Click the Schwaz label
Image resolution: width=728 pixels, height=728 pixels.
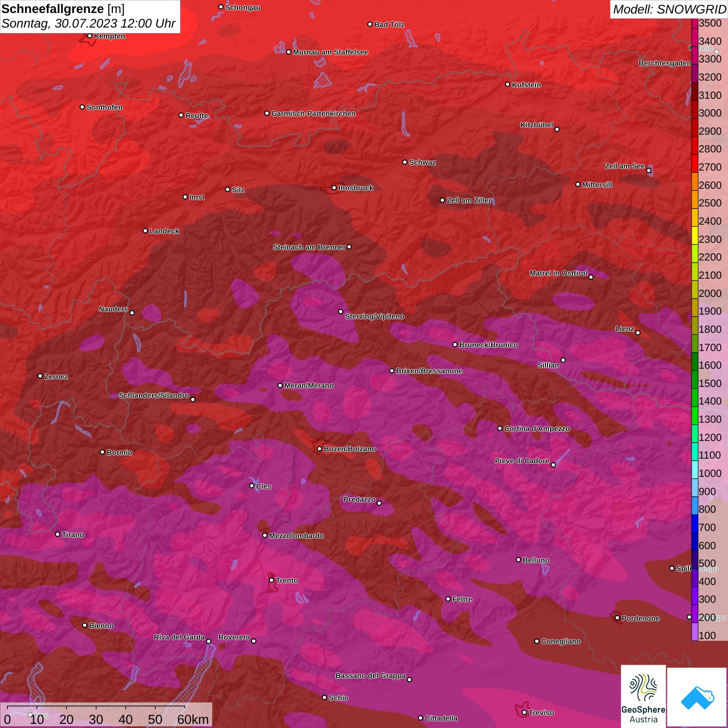tap(422, 162)
